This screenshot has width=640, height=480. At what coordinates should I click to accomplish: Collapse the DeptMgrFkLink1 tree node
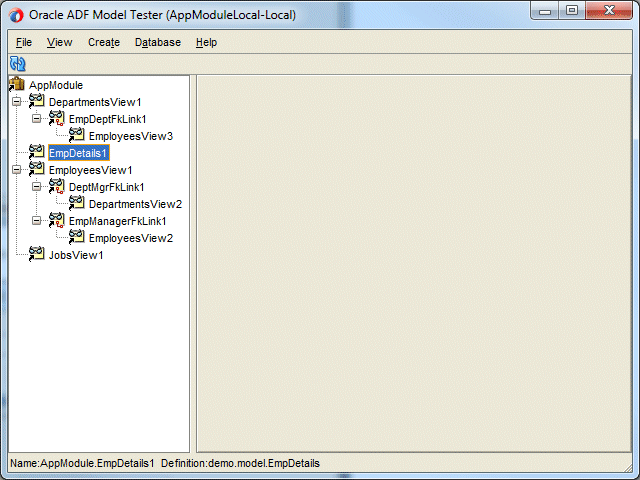[x=36, y=187]
